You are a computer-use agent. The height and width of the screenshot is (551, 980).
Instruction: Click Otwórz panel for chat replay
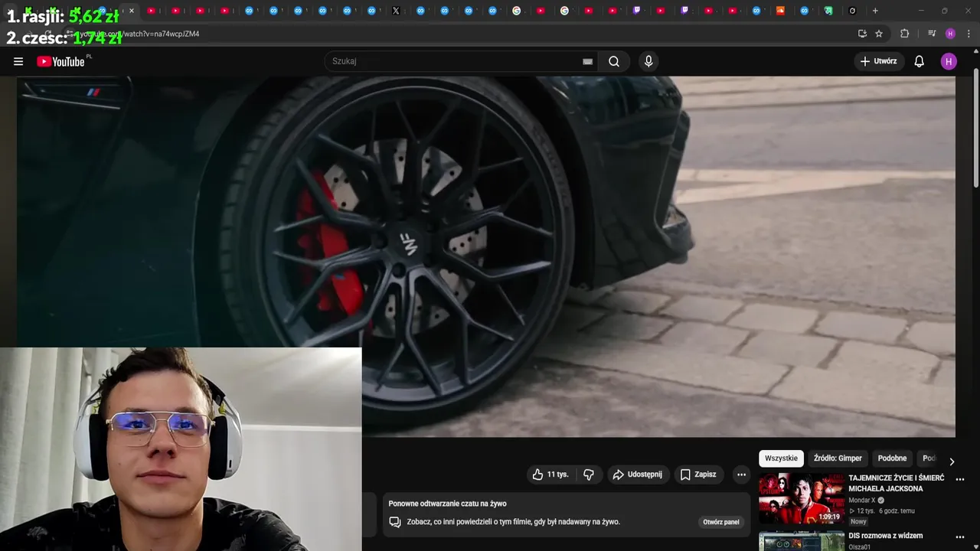point(721,522)
